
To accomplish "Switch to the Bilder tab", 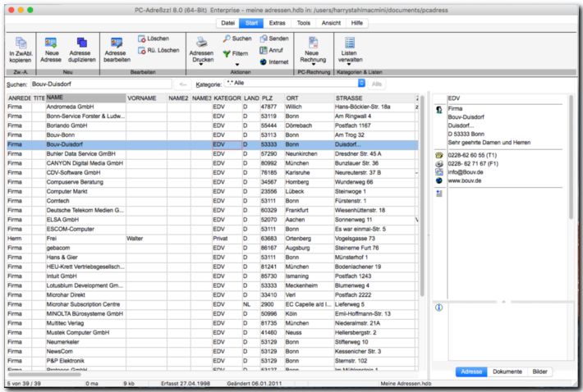I will (x=539, y=371).
